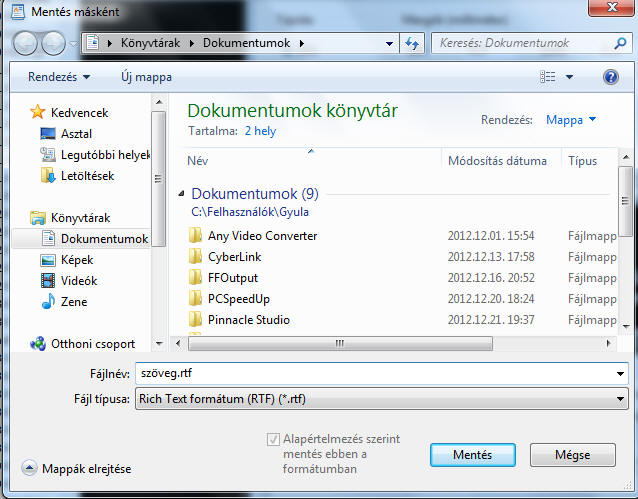
Task: Open Képek library in navigation pane
Action: coord(67,260)
